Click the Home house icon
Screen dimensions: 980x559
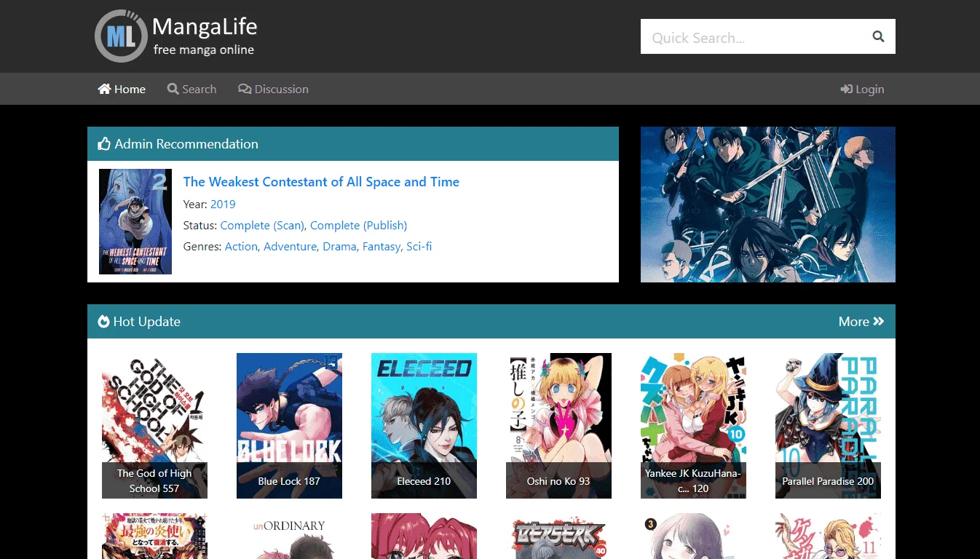pos(105,89)
